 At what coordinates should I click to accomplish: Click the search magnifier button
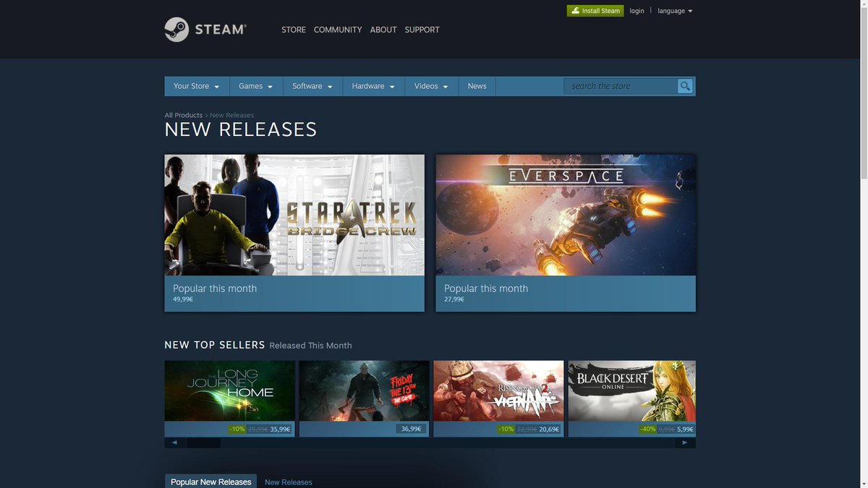click(x=685, y=86)
